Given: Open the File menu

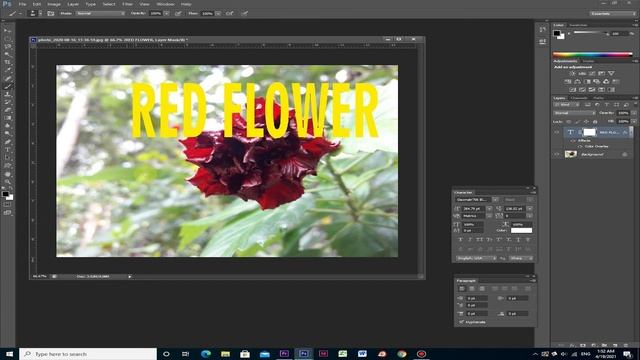Looking at the screenshot, I should pos(22,4).
